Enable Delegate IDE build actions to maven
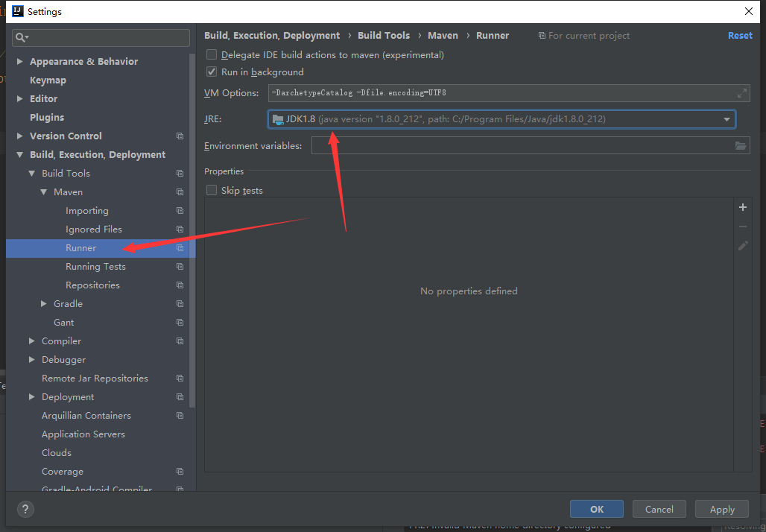Image resolution: width=766 pixels, height=532 pixels. [212, 54]
